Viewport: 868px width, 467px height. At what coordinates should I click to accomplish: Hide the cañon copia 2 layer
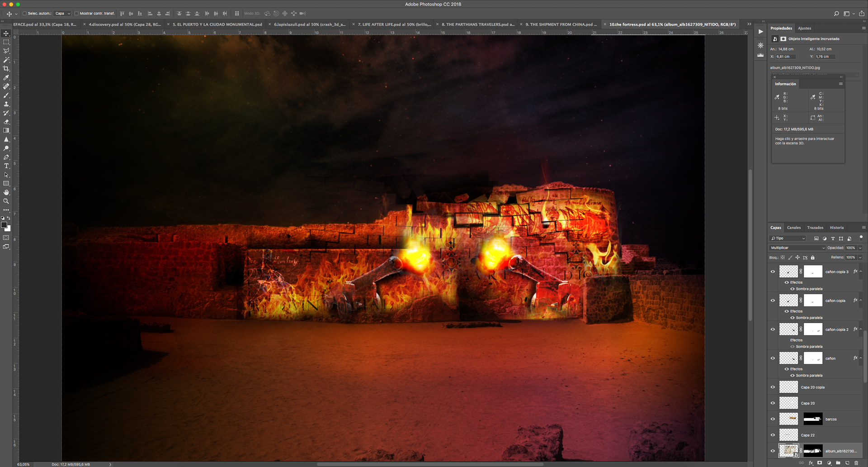click(x=773, y=329)
